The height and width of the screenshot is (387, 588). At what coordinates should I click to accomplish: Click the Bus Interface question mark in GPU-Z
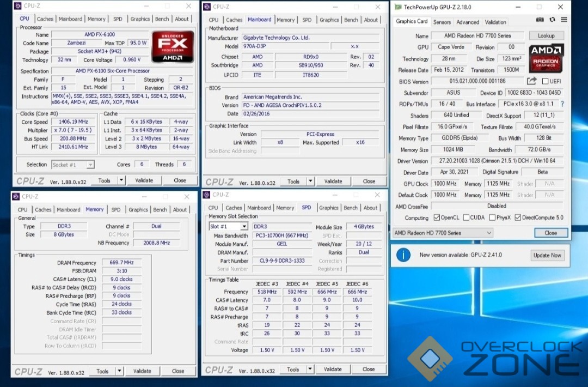[562, 104]
